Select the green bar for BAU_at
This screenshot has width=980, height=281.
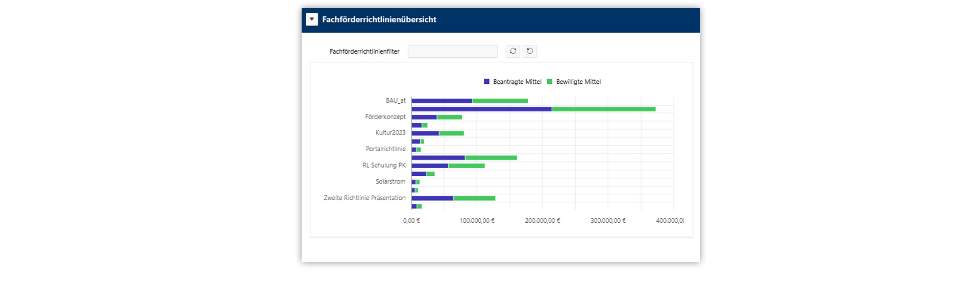click(x=500, y=101)
